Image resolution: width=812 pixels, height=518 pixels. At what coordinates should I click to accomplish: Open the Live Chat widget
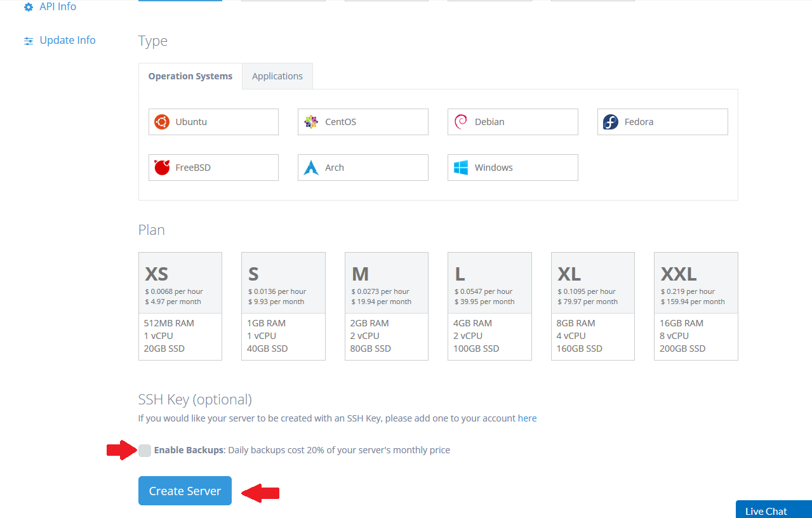click(x=774, y=509)
